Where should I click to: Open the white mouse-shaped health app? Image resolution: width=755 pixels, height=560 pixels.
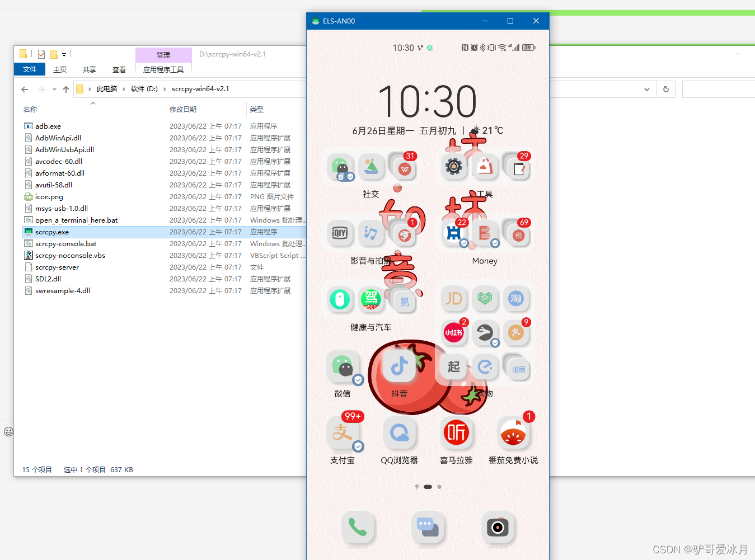340,299
